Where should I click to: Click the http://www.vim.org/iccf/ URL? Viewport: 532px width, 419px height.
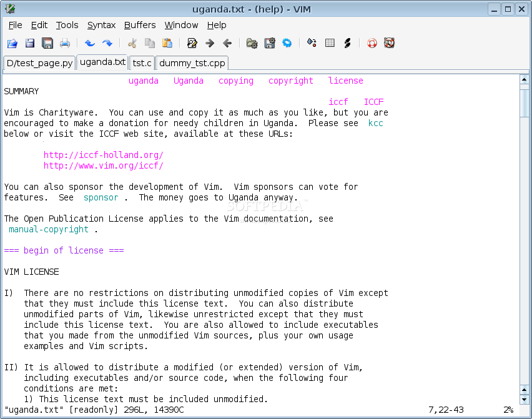coord(104,165)
